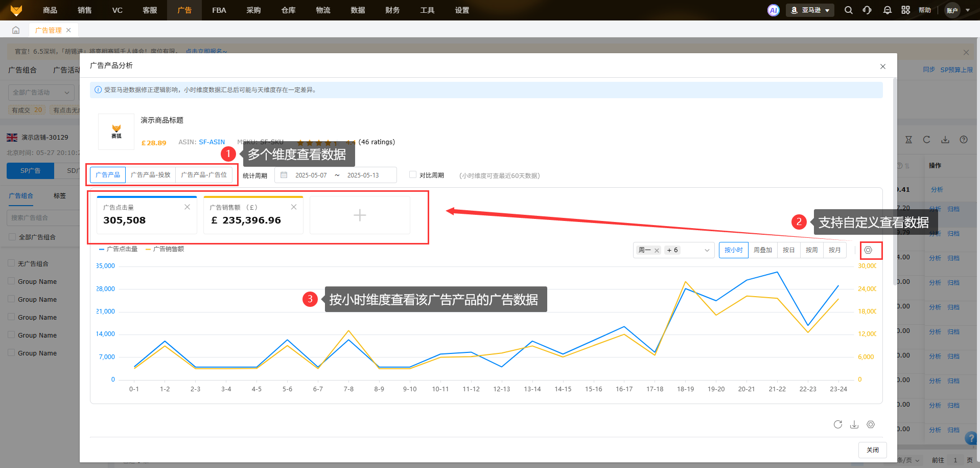The height and width of the screenshot is (468, 980).
Task: Check the 无广告组合 checkbox
Action: [x=11, y=263]
